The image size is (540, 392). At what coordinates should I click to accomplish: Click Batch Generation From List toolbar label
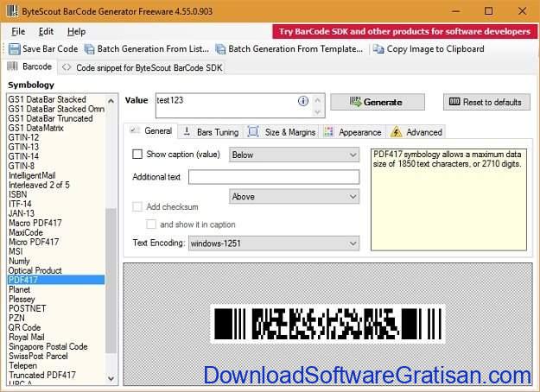pos(153,49)
